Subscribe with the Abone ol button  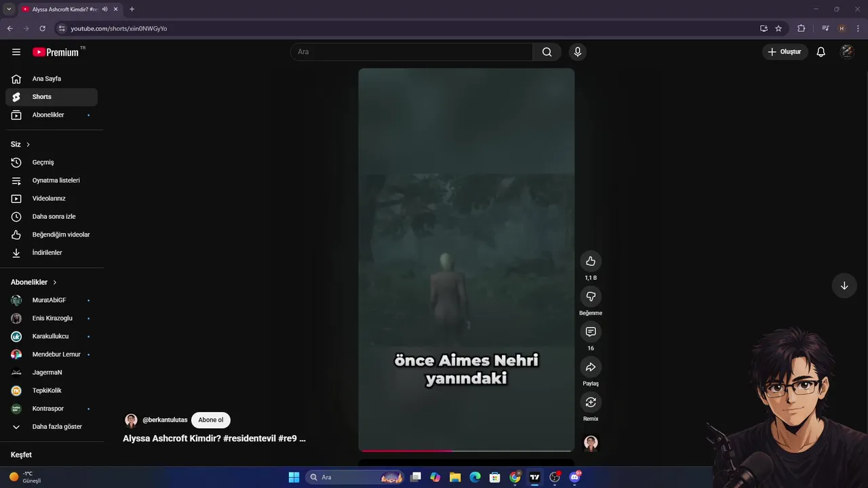pos(211,420)
